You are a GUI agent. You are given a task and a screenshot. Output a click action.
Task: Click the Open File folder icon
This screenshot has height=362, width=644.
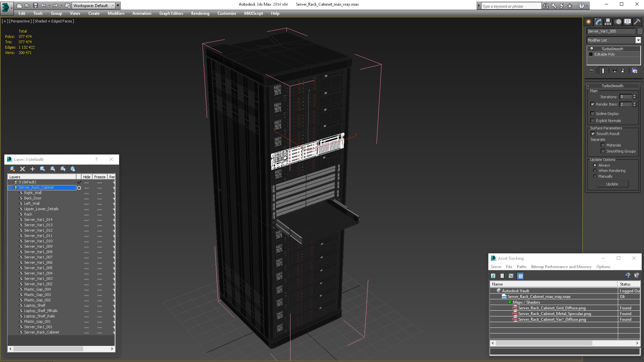[27, 5]
